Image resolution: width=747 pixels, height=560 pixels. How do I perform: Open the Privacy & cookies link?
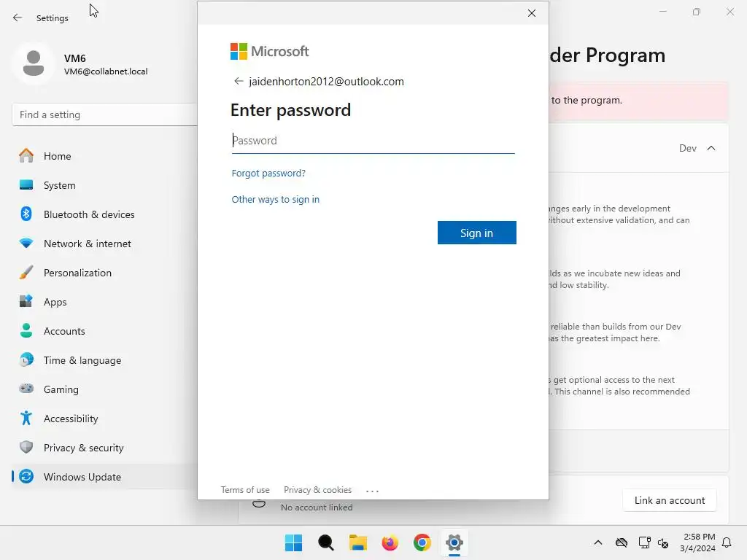click(317, 490)
